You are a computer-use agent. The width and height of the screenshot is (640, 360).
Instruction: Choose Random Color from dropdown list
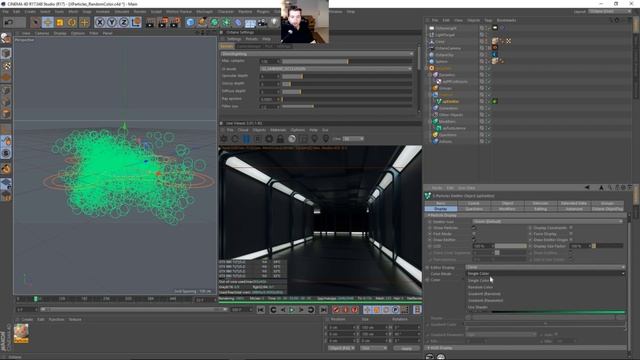[480, 287]
